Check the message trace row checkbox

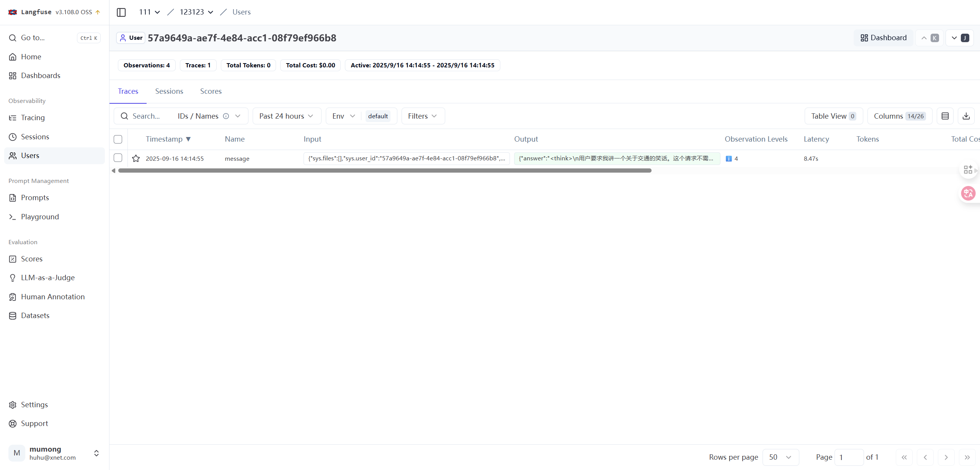pos(118,158)
